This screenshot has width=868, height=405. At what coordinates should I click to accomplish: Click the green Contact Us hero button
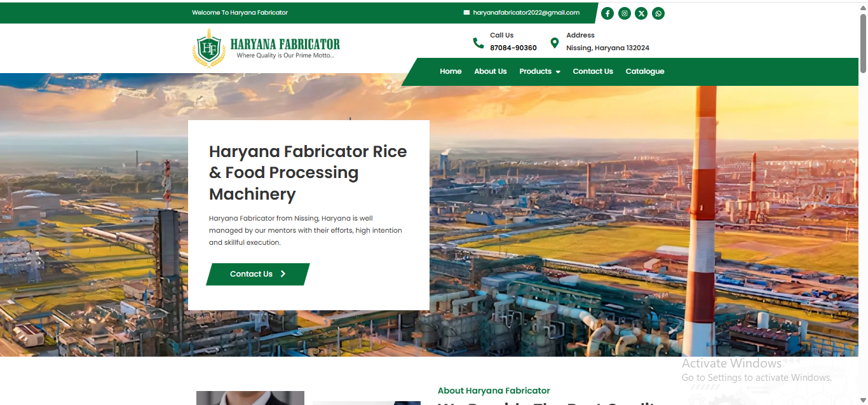258,274
